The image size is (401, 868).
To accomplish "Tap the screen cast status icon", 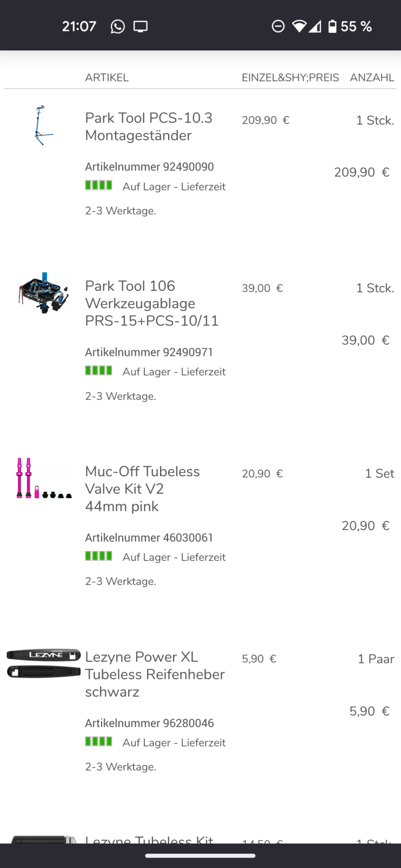I will [x=141, y=27].
